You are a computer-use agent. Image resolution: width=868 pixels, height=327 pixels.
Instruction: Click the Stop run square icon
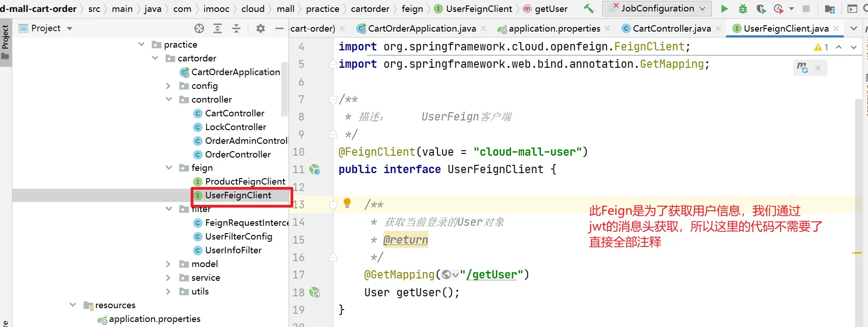(x=806, y=9)
